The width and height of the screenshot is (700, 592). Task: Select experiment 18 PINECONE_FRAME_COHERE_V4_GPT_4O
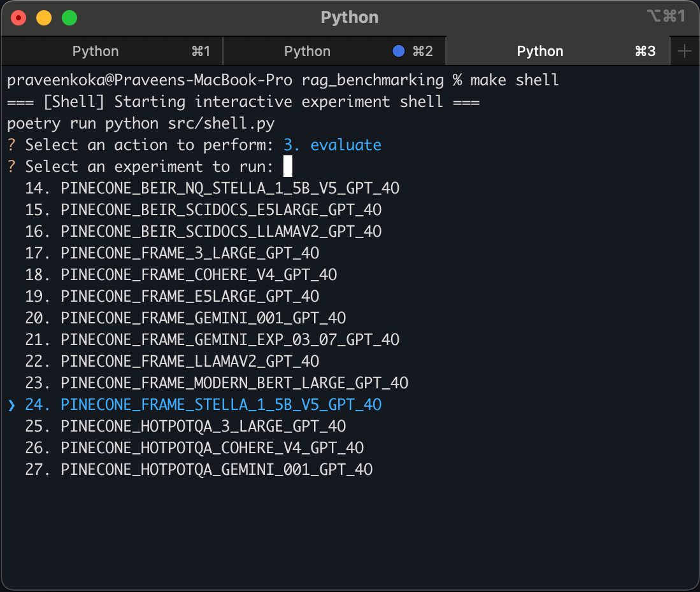click(x=181, y=275)
